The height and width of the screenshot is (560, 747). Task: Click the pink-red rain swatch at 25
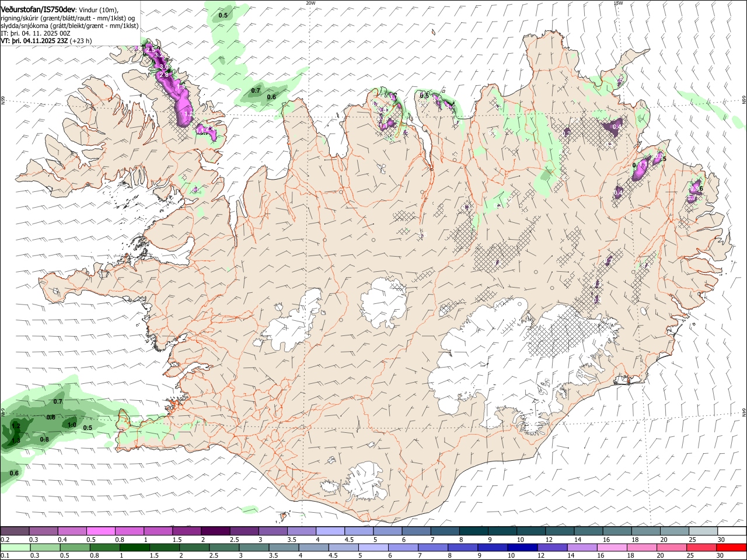[x=701, y=547]
